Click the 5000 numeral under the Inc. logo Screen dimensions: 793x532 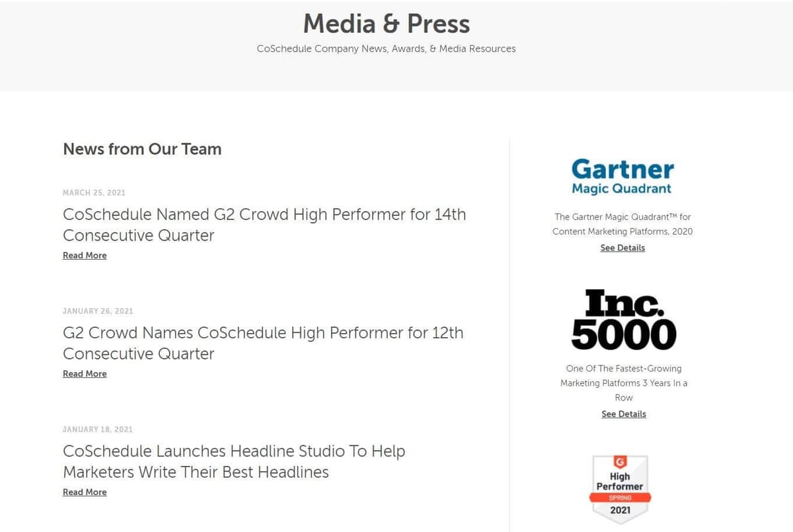click(624, 334)
